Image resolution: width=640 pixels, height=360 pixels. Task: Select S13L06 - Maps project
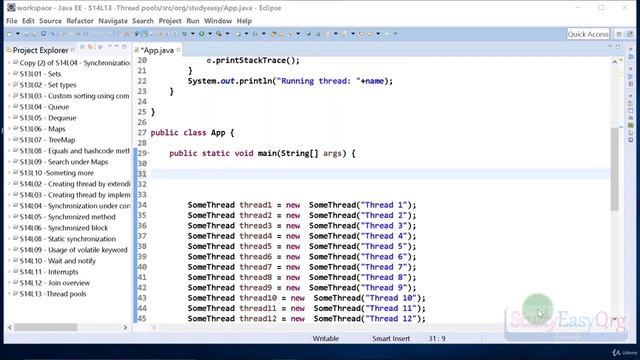(42, 129)
